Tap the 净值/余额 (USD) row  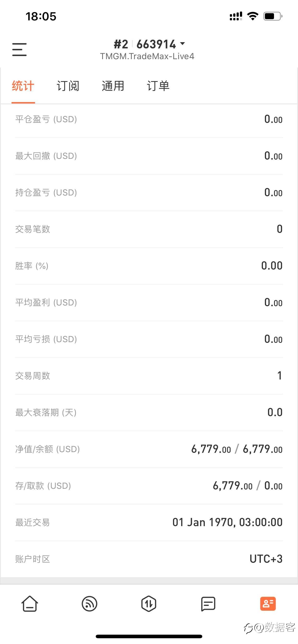pyautogui.click(x=149, y=449)
